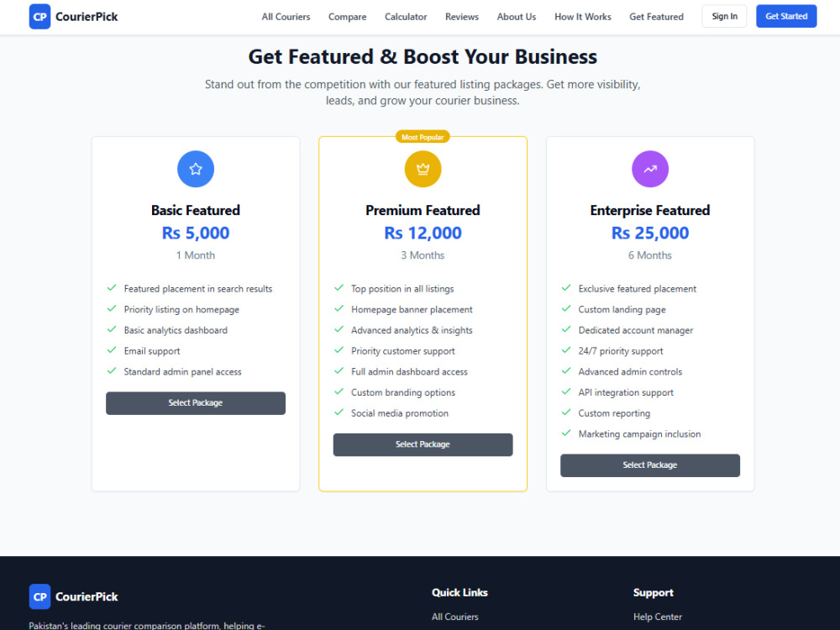Click checkmark beside Standard admin panel access

(112, 371)
